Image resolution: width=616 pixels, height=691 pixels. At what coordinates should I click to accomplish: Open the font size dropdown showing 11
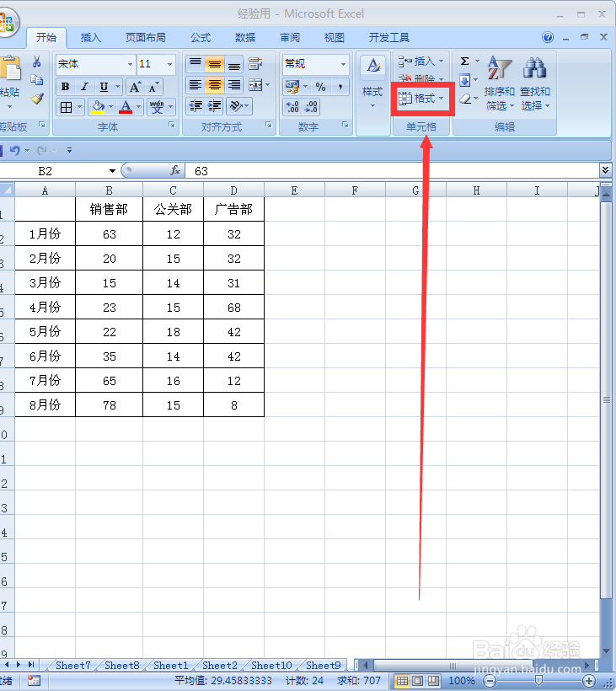point(169,64)
